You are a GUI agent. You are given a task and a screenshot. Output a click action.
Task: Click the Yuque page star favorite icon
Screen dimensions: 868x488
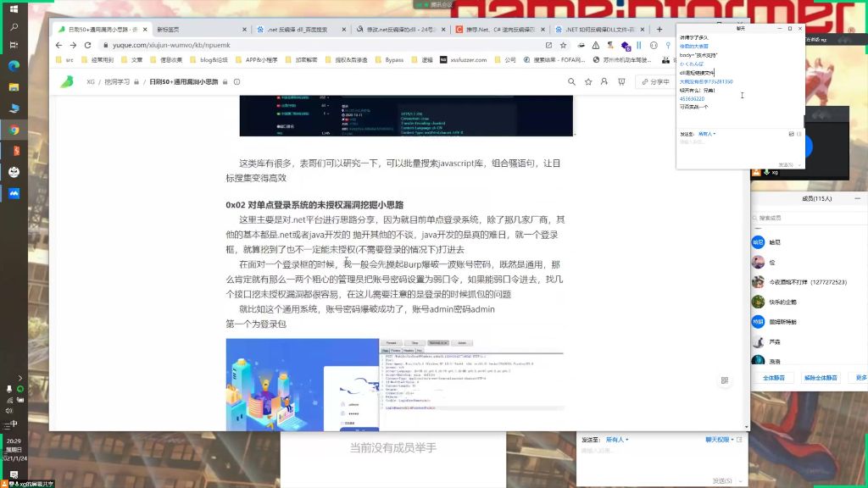pos(588,82)
